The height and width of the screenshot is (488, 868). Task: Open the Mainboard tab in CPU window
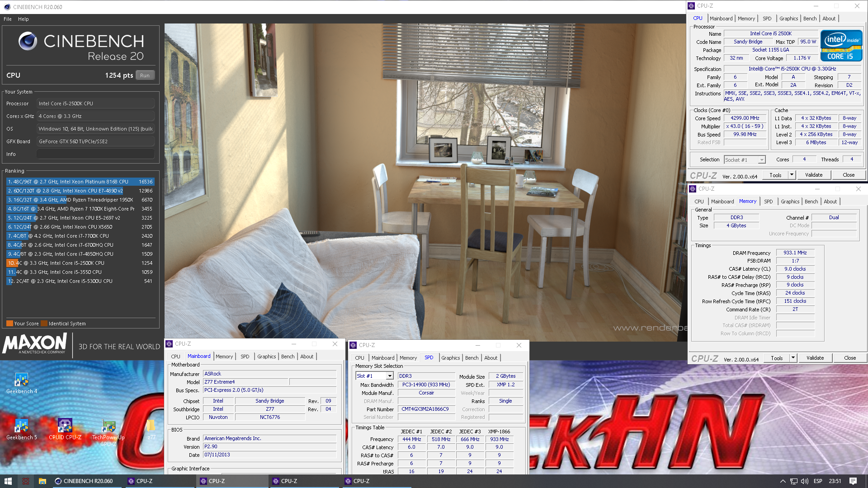coord(721,19)
